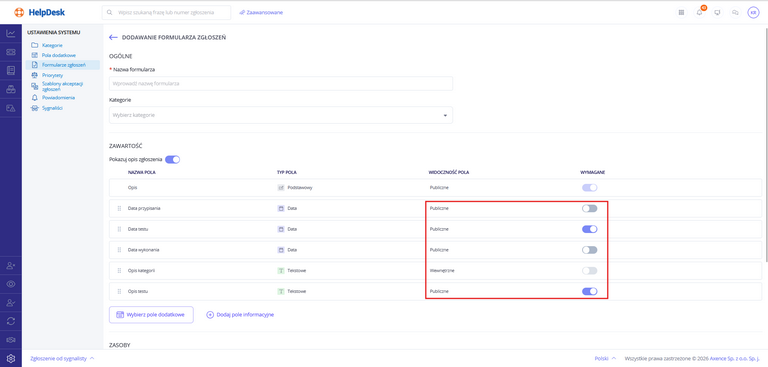Screen dimensions: 768x367
Task: Click Podstawowy type in Opis row
Action: click(x=300, y=188)
